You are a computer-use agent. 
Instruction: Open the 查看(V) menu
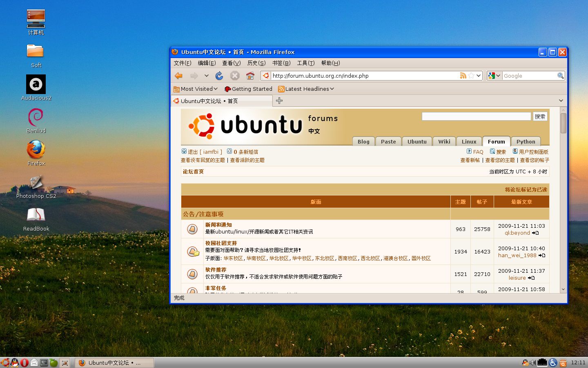232,63
